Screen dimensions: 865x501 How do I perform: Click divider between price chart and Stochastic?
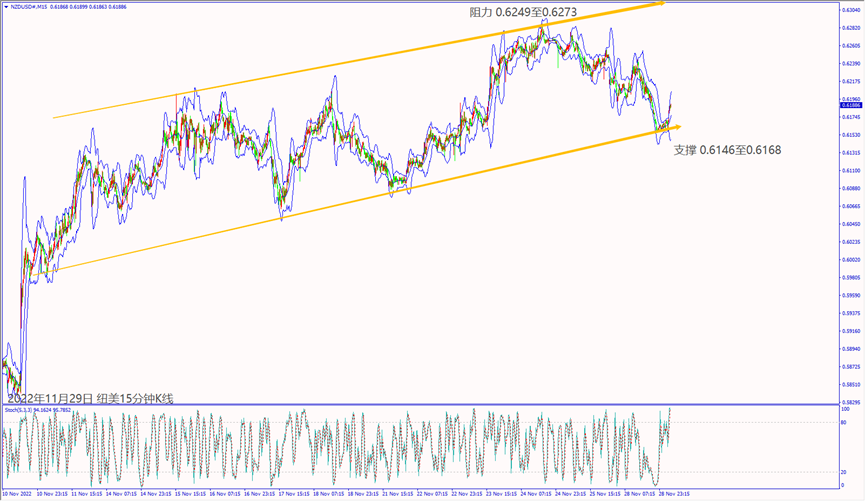click(420, 405)
